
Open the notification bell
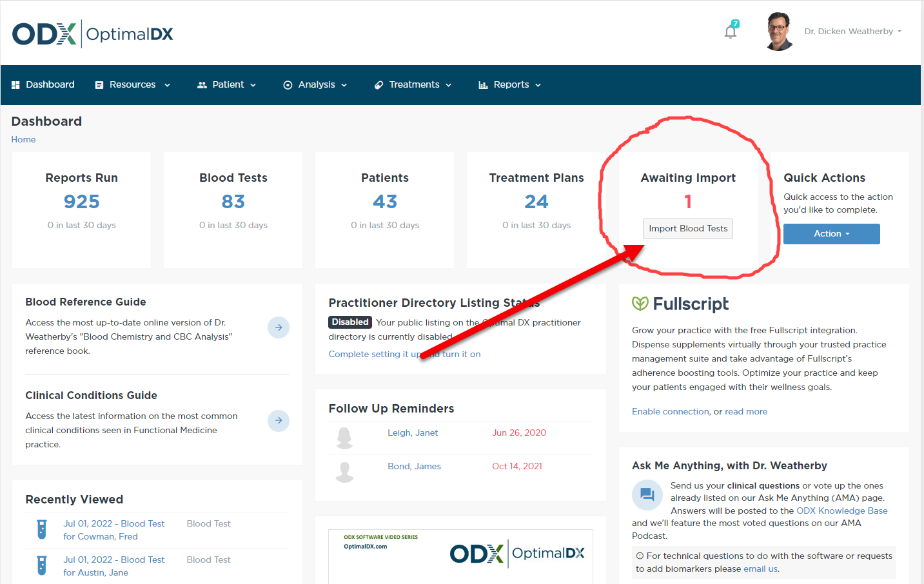[731, 31]
